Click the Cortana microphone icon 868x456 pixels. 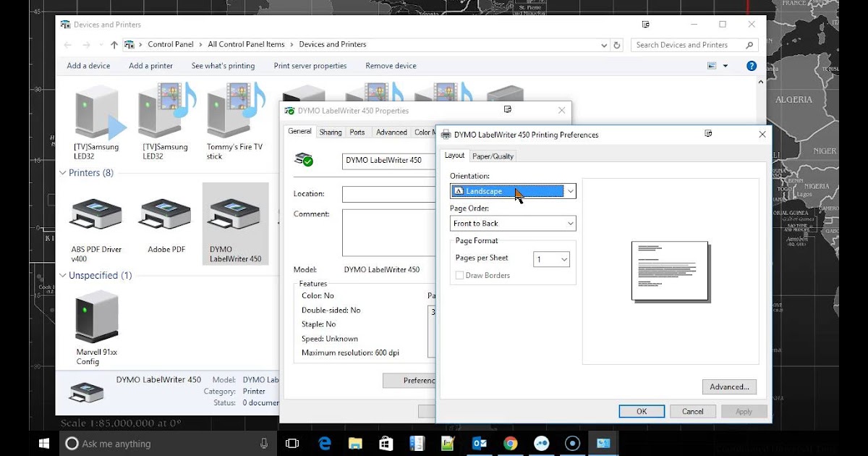(264, 444)
